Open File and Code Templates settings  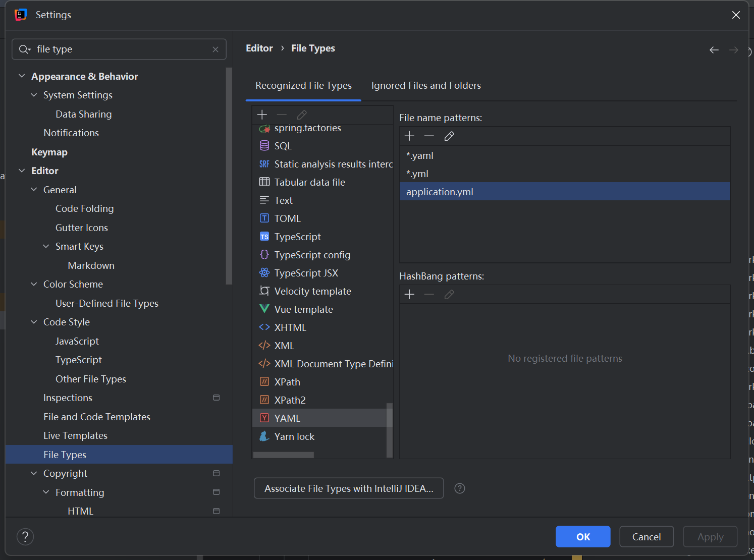[97, 417]
